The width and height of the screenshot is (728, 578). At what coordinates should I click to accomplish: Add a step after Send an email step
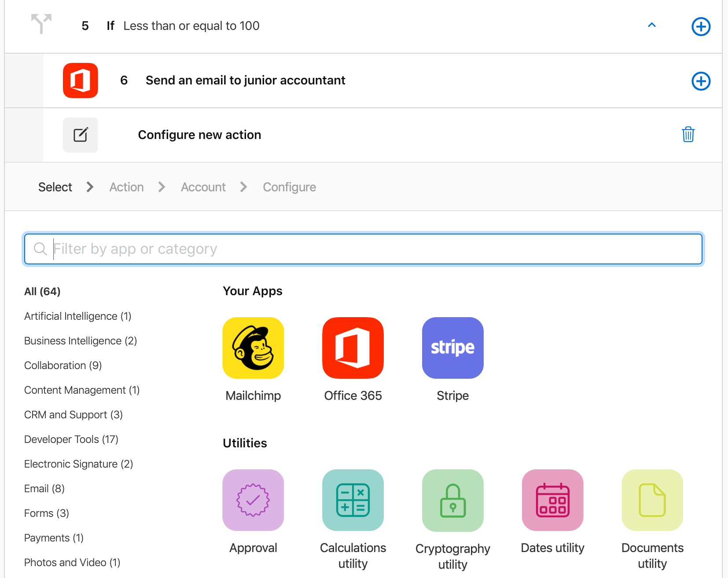tap(701, 81)
